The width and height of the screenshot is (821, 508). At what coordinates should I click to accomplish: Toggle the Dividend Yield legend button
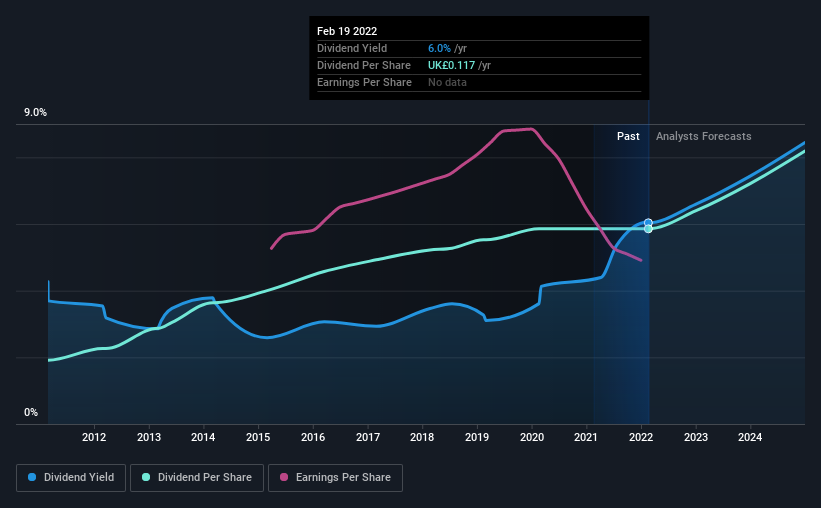click(71, 478)
